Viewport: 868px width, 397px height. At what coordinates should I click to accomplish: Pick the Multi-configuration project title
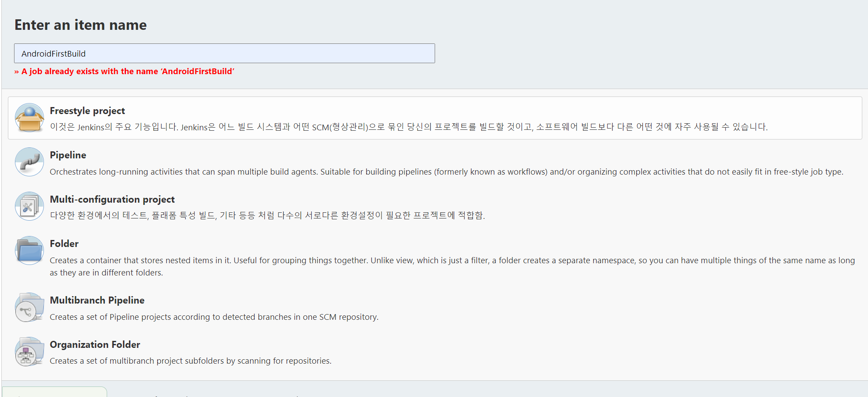(x=112, y=199)
